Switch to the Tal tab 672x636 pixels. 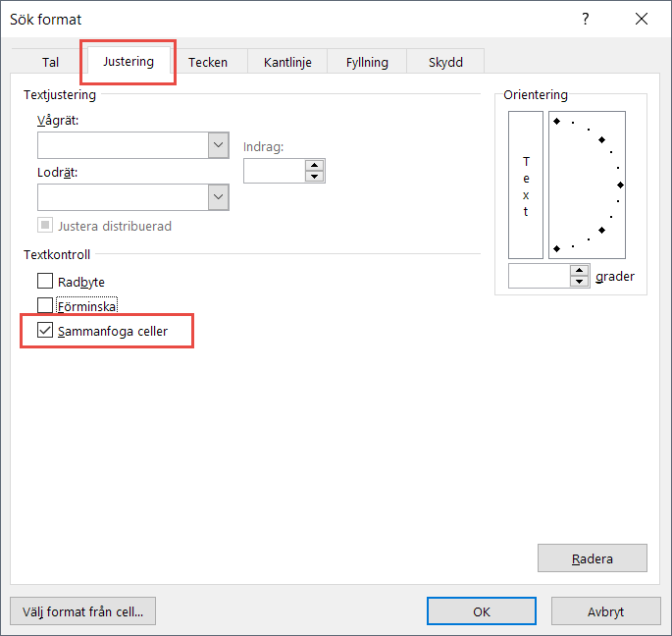[x=51, y=62]
